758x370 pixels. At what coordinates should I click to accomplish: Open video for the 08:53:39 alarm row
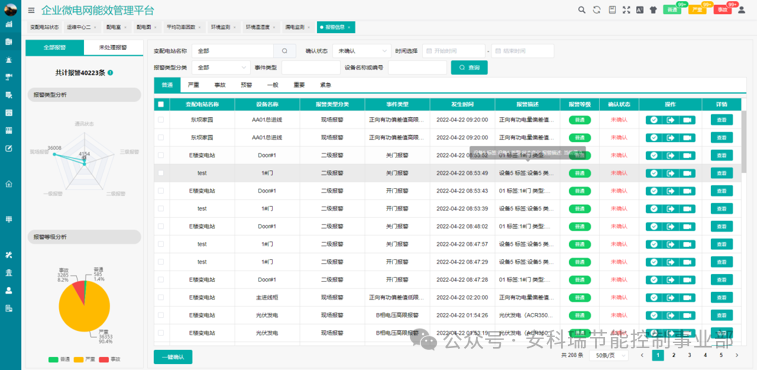687,208
